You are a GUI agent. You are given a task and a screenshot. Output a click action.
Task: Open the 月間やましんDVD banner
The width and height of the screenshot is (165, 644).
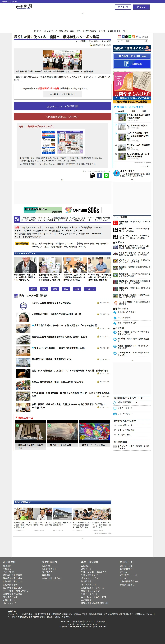(132, 87)
